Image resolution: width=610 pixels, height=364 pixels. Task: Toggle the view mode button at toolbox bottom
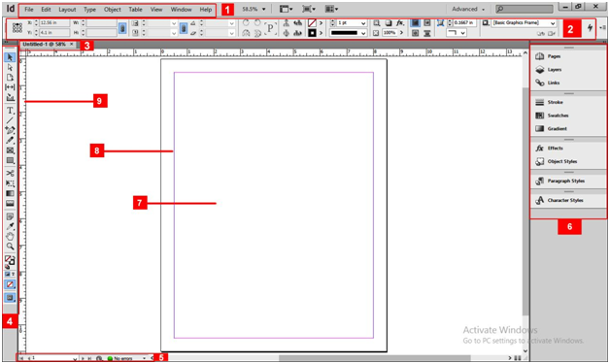click(x=10, y=298)
